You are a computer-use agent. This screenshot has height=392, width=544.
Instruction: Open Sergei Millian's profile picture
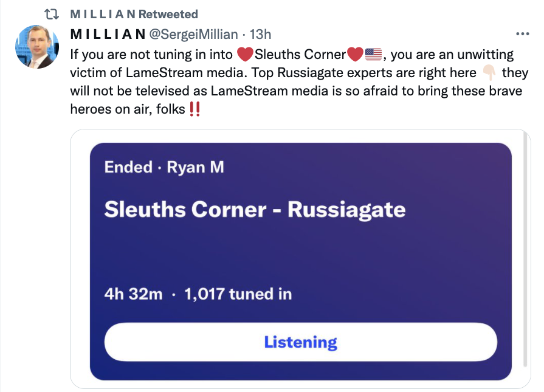[x=37, y=46]
